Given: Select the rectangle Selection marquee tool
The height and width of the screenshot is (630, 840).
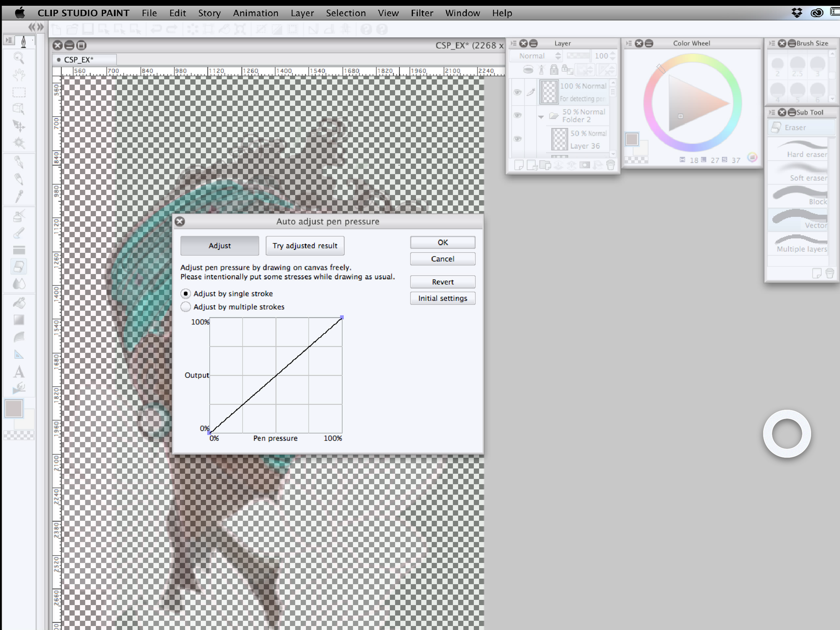Looking at the screenshot, I should (x=19, y=92).
